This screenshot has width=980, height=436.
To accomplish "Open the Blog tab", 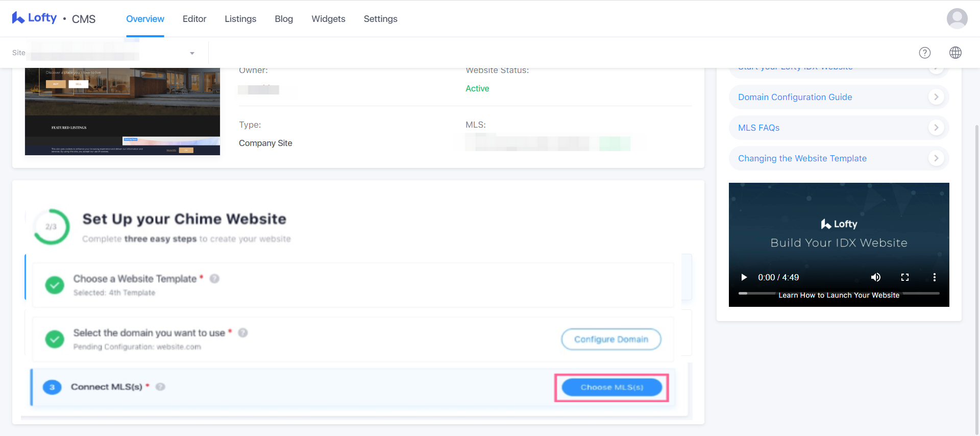I will [x=284, y=19].
